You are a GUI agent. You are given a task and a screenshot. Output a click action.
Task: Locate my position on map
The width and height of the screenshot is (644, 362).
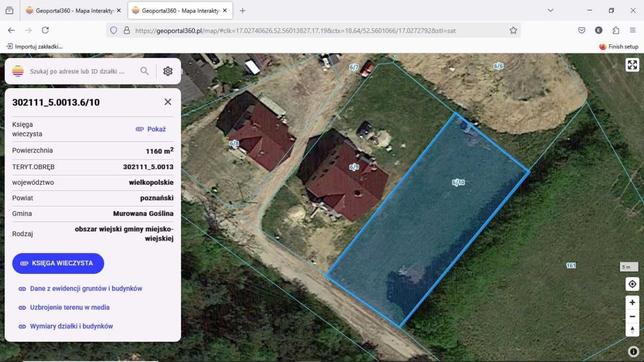(x=632, y=284)
